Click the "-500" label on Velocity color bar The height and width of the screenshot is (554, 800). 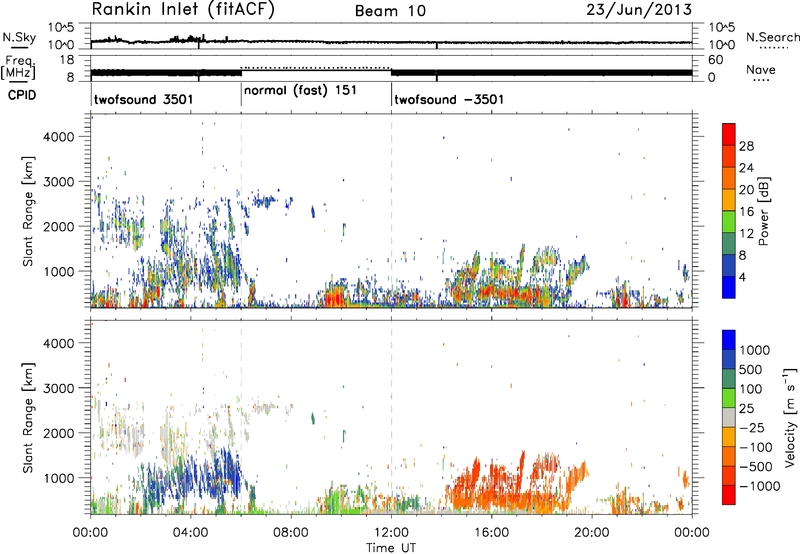point(756,467)
